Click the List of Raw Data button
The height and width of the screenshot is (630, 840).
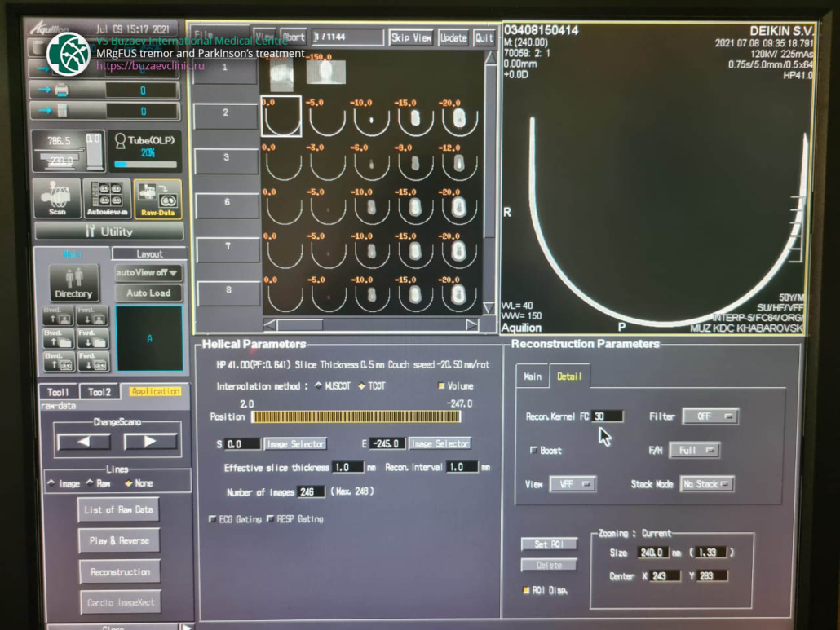point(119,510)
